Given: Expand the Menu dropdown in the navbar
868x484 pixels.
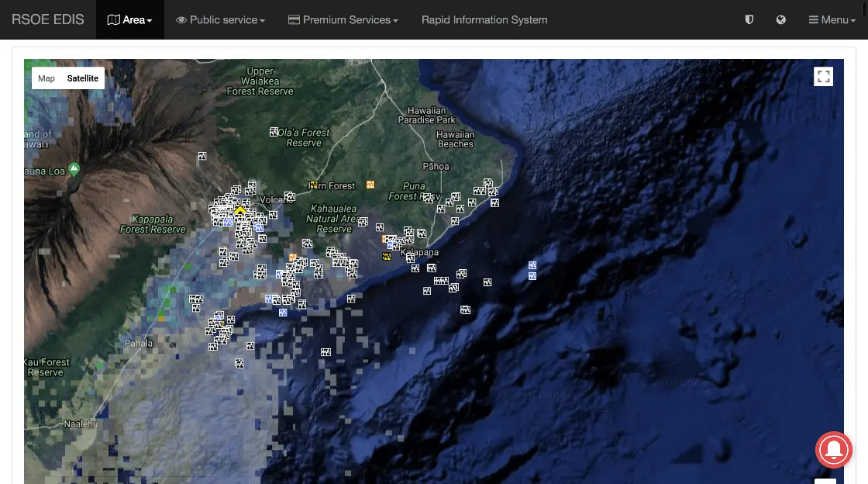Looking at the screenshot, I should (x=832, y=20).
